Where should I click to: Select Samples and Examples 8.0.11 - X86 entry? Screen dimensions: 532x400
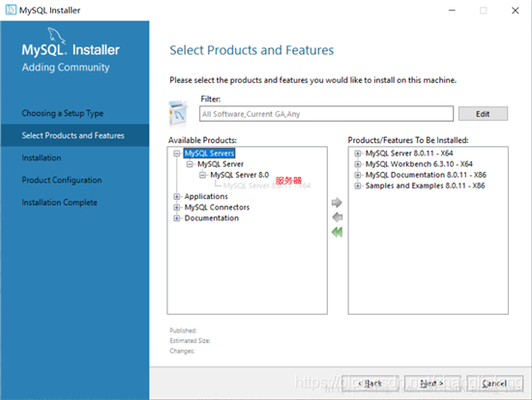[426, 186]
